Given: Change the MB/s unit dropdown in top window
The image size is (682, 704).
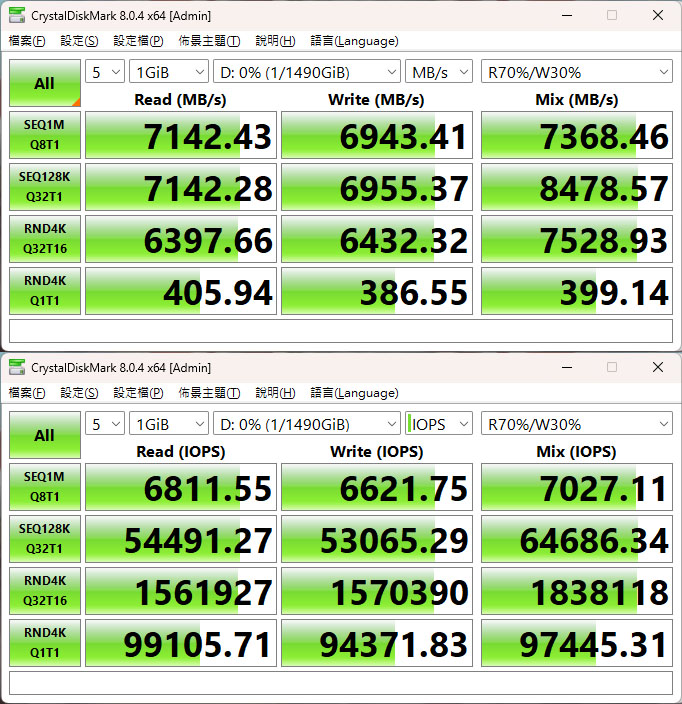Looking at the screenshot, I should 439,72.
